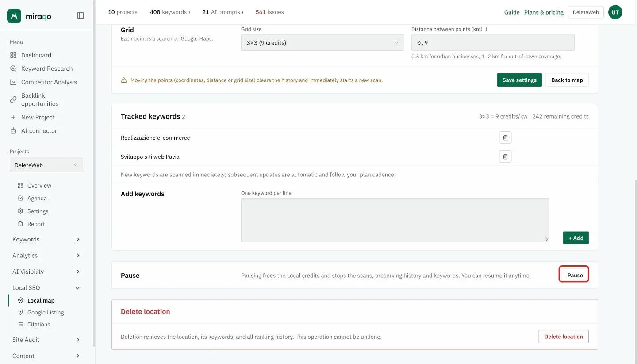Click the distance info icon
The height and width of the screenshot is (364, 637).
[x=486, y=29]
